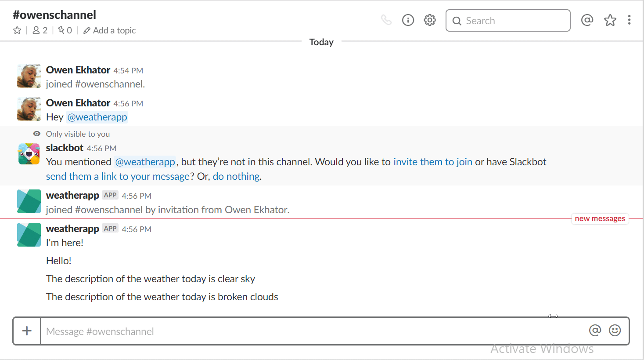Viewport: 644px width, 360px height.
Task: Click the new messages marker label
Action: pyautogui.click(x=600, y=218)
